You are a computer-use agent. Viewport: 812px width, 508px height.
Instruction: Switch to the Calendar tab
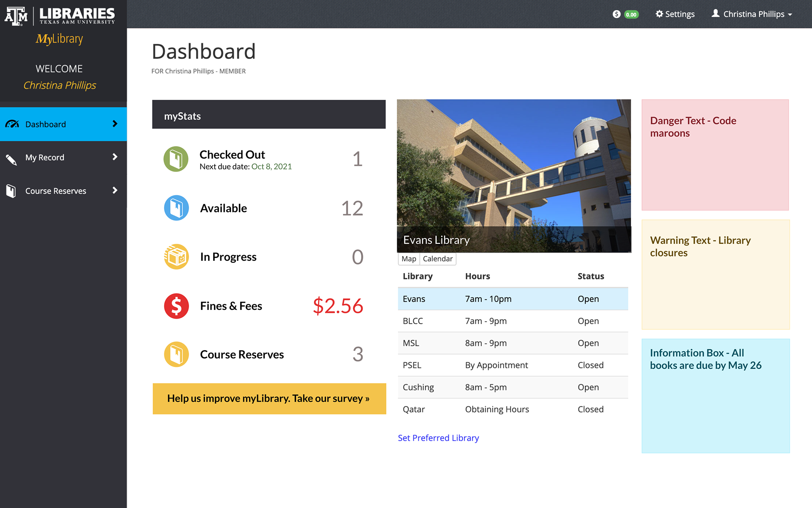(x=438, y=259)
